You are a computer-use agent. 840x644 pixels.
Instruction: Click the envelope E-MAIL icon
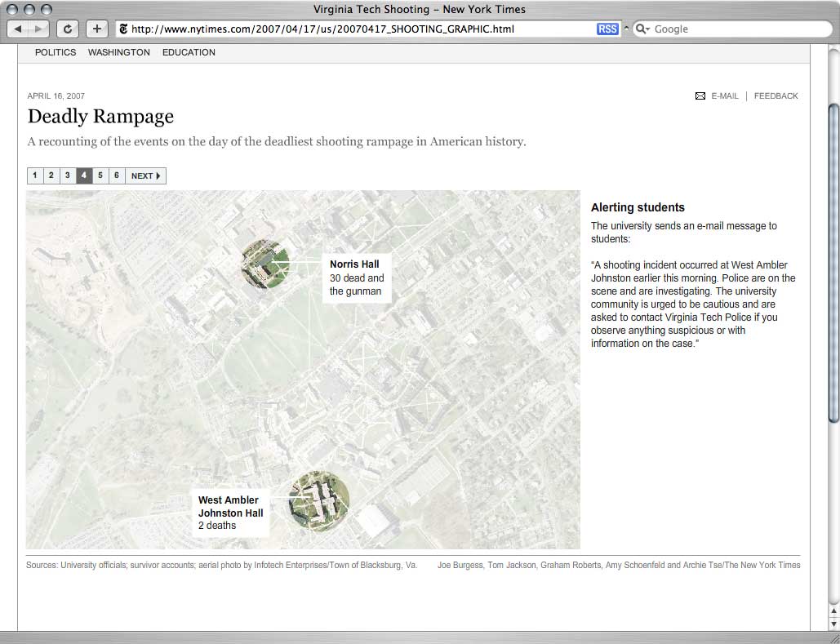[700, 95]
